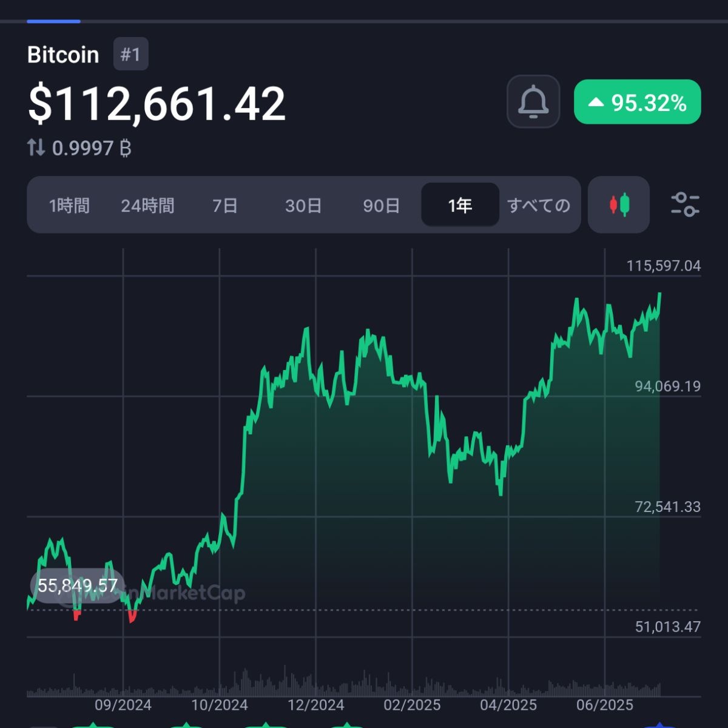This screenshot has height=728, width=728.
Task: Choose the 90日 time range
Action: tap(381, 206)
